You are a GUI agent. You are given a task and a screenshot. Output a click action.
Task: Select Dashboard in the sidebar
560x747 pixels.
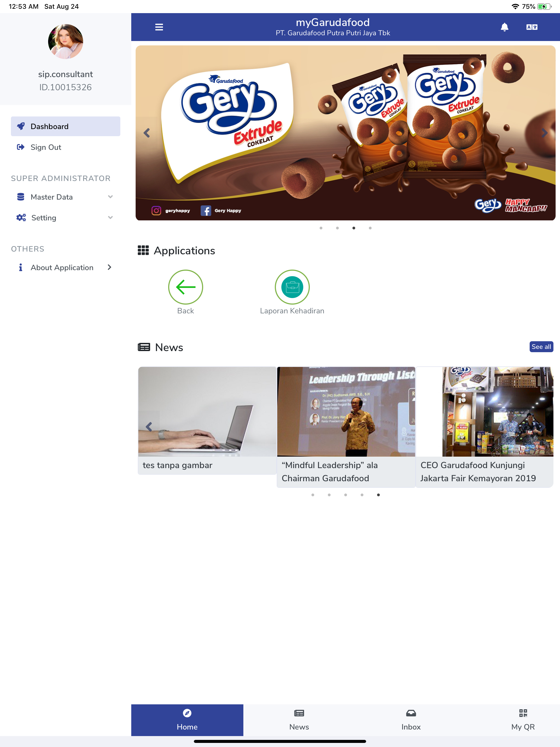[x=66, y=126]
